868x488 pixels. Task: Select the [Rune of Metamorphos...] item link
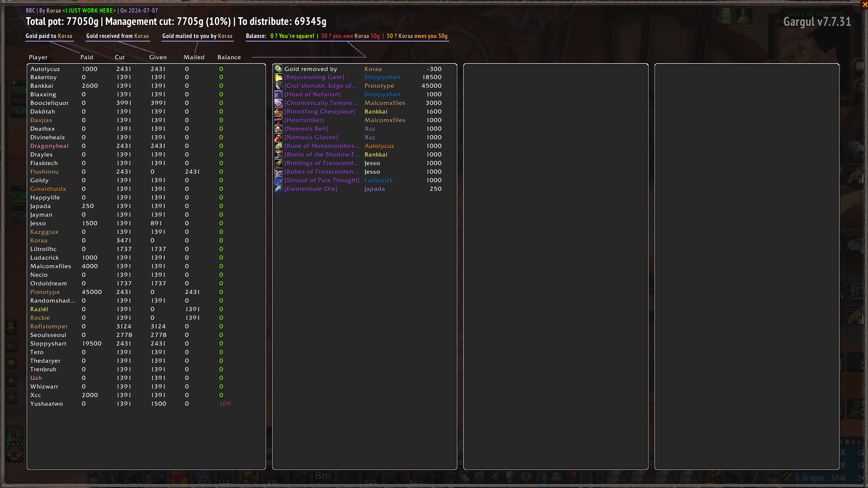pyautogui.click(x=322, y=146)
